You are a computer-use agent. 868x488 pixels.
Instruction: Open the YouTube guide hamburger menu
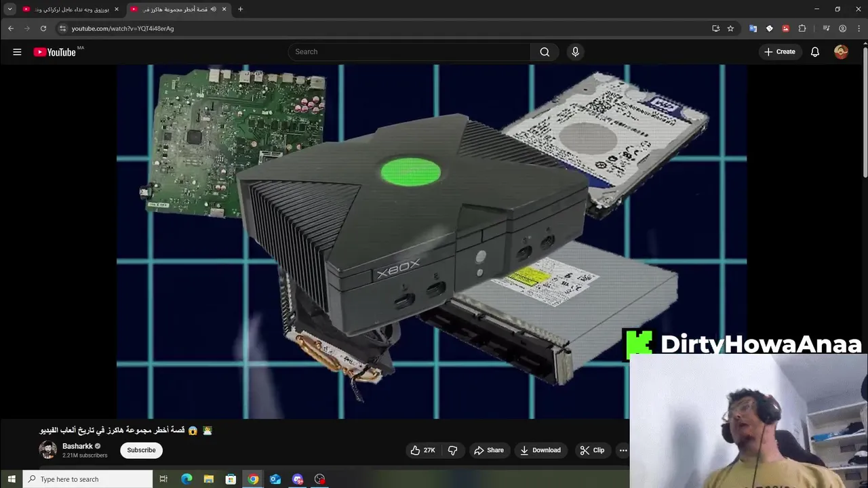pos(17,52)
